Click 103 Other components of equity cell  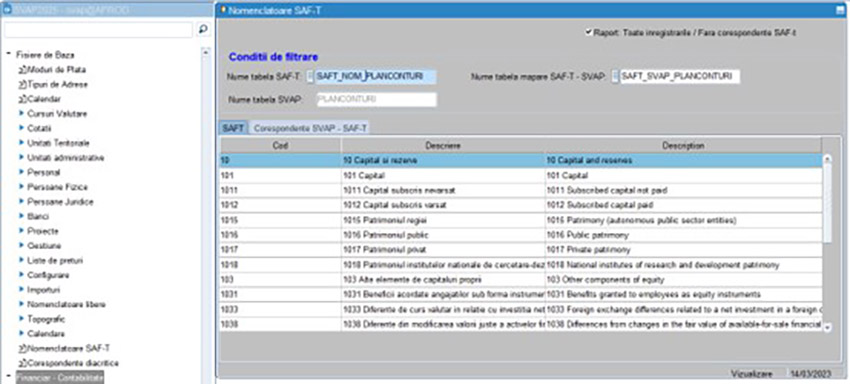pos(683,280)
